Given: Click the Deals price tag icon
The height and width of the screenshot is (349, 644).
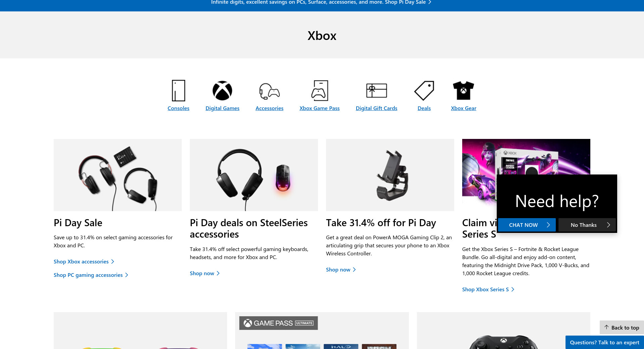Looking at the screenshot, I should [x=424, y=91].
